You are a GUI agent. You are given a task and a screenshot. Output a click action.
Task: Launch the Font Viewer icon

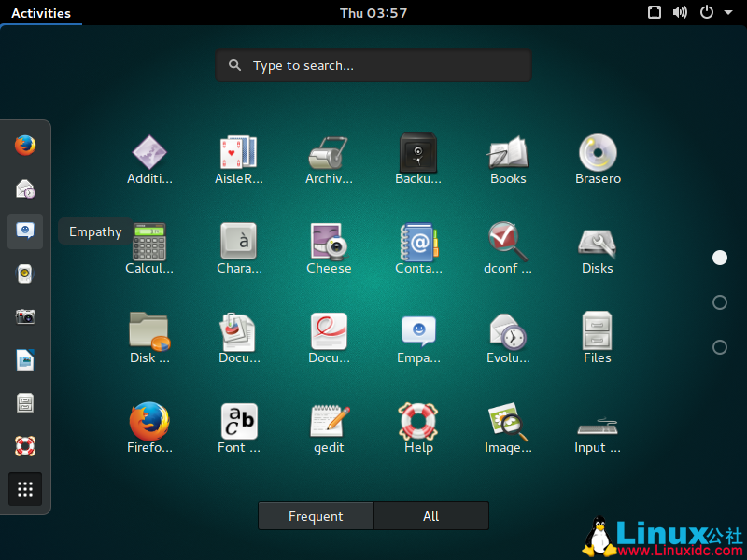point(239,422)
